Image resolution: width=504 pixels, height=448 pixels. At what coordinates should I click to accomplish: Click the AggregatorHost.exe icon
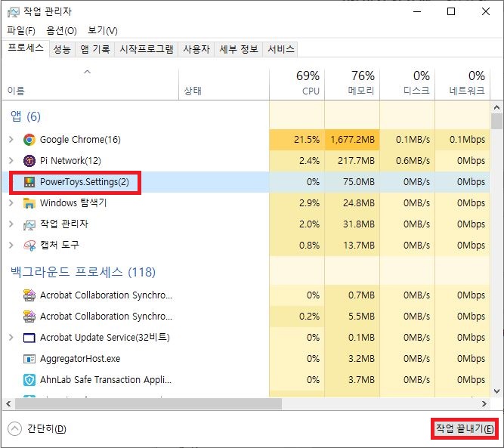click(29, 359)
